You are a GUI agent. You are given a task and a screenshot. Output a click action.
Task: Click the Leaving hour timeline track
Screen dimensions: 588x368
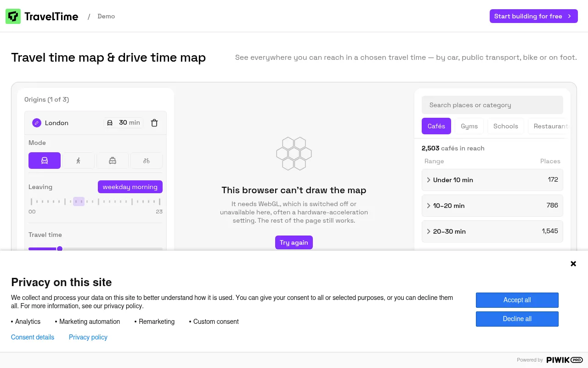[96, 201]
